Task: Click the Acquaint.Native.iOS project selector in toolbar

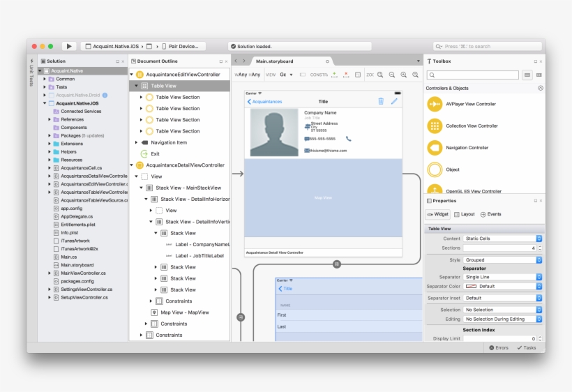Action: [112, 46]
